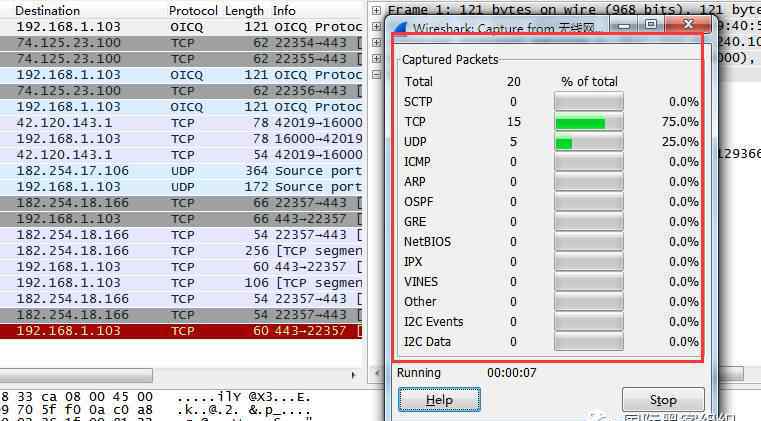Click the OSPF protocol label
761x421 pixels.
[418, 202]
